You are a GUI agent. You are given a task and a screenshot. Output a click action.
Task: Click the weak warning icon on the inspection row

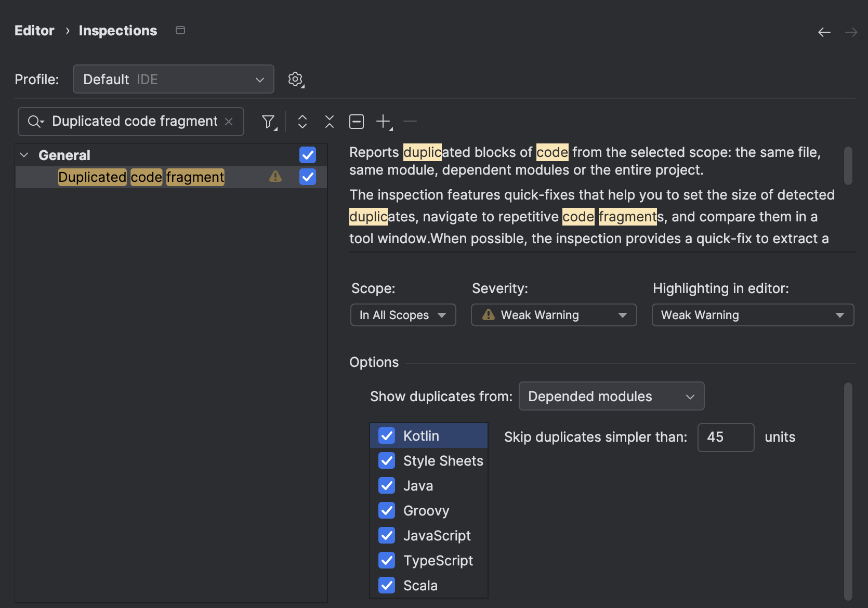[275, 177]
